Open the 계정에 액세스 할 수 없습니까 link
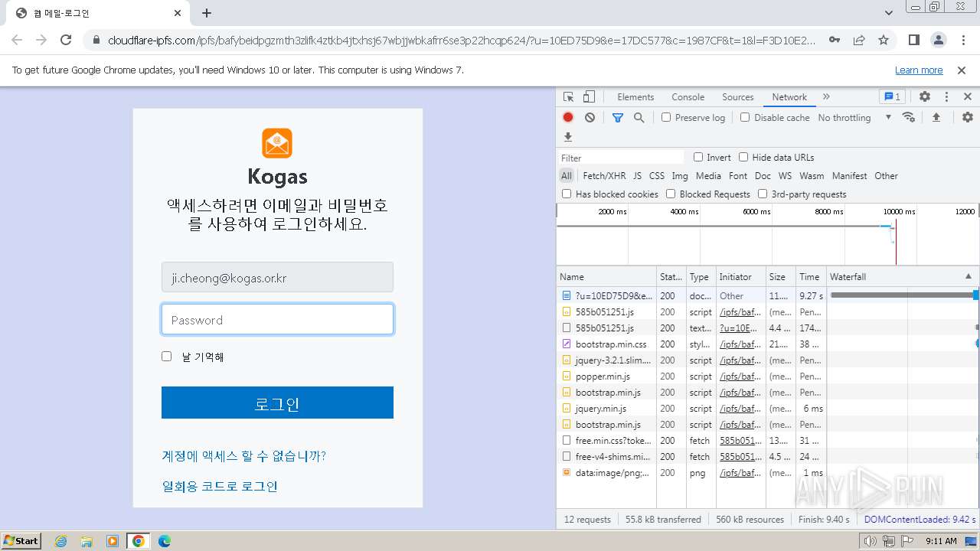980x551 pixels. [244, 456]
